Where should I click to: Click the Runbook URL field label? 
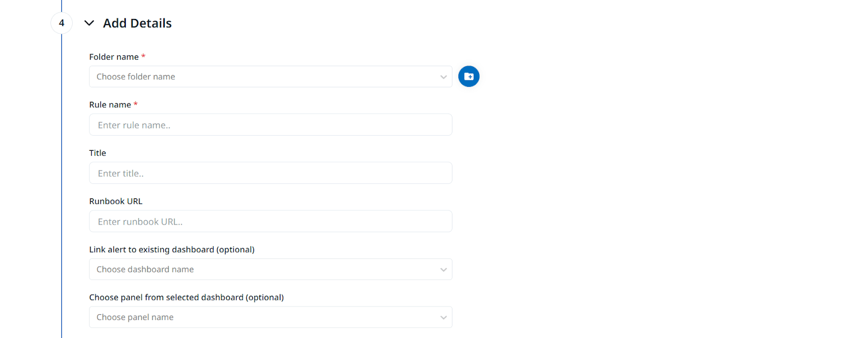pyautogui.click(x=116, y=201)
